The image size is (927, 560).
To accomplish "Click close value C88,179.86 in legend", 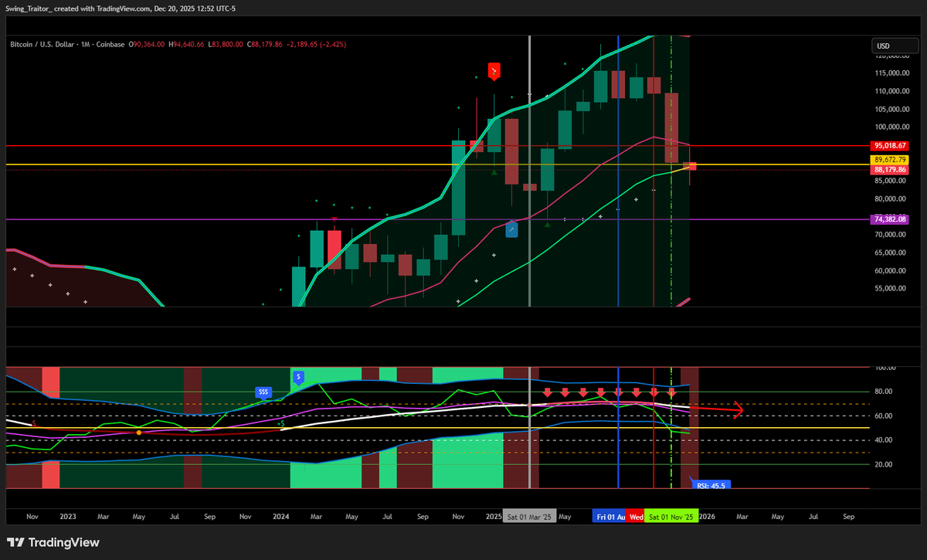I will coord(266,45).
